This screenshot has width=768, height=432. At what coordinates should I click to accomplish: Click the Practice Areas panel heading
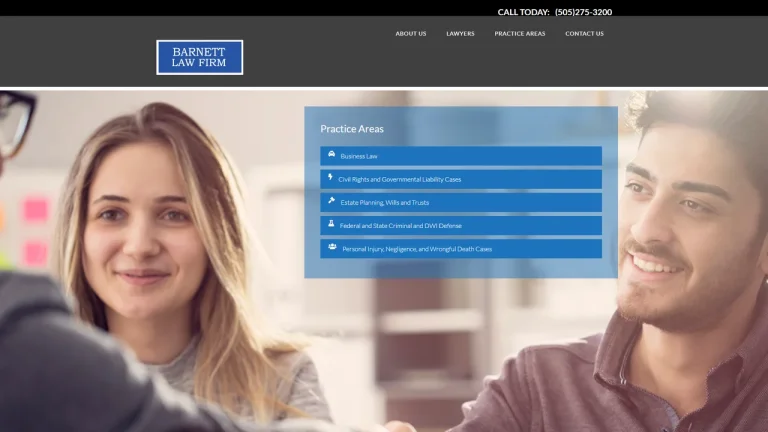pos(352,129)
